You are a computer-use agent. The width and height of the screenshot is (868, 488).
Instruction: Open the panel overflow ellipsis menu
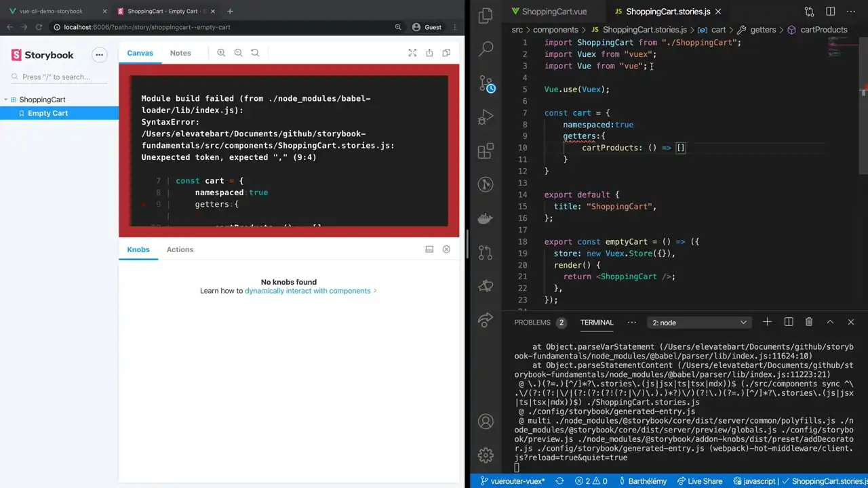(x=632, y=322)
